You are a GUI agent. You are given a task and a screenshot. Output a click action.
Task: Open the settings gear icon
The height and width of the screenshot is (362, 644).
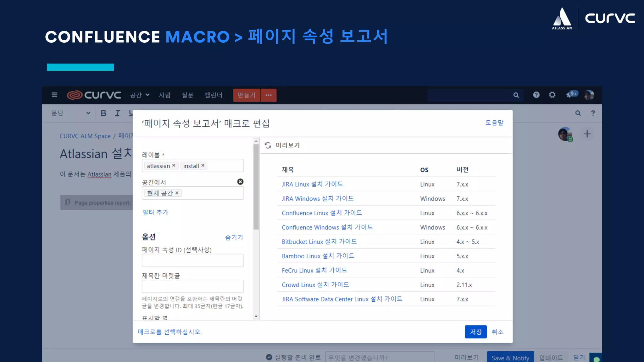(552, 95)
